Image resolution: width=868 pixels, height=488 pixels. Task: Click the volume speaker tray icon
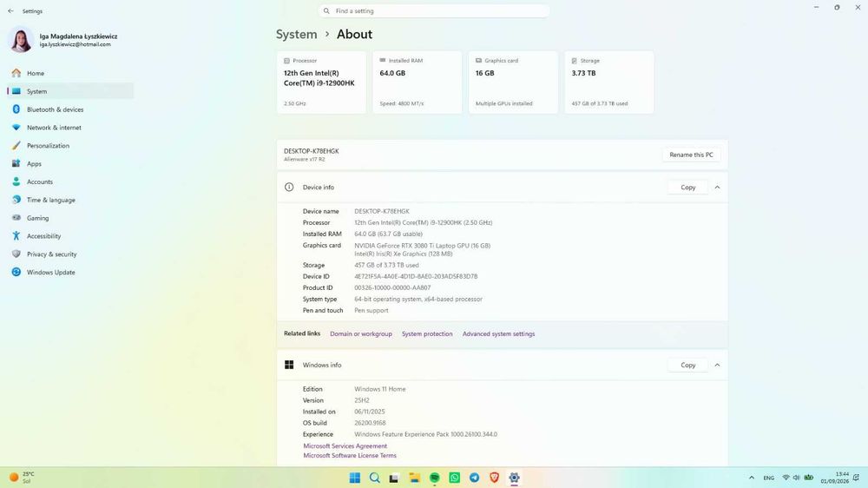click(797, 478)
